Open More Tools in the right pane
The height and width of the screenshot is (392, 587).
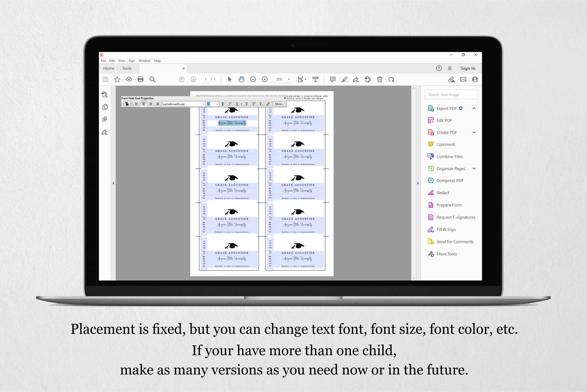[446, 254]
